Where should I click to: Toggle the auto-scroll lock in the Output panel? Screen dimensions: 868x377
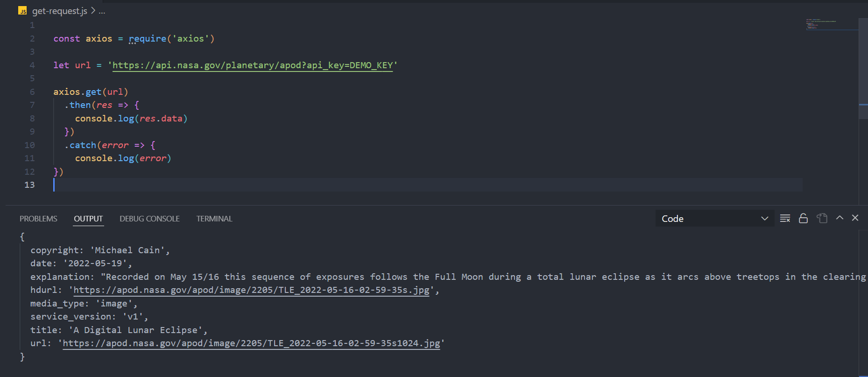click(803, 218)
